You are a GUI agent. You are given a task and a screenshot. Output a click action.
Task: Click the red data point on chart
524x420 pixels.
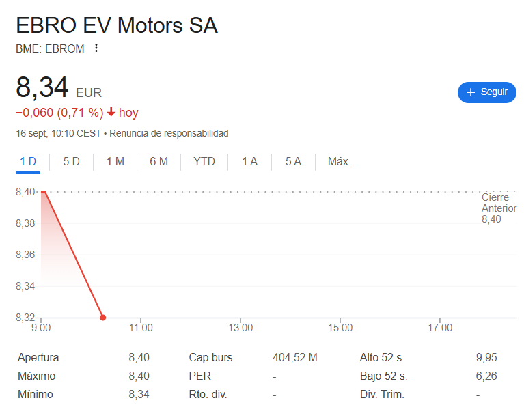click(102, 318)
